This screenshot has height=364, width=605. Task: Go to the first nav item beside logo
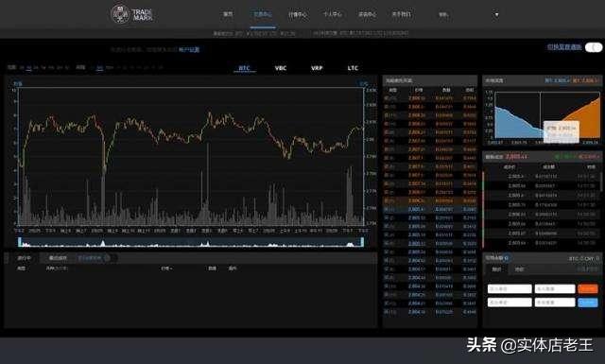pyautogui.click(x=228, y=14)
